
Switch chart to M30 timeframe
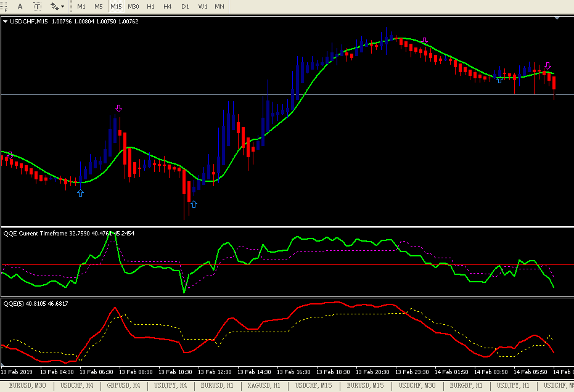[133, 6]
